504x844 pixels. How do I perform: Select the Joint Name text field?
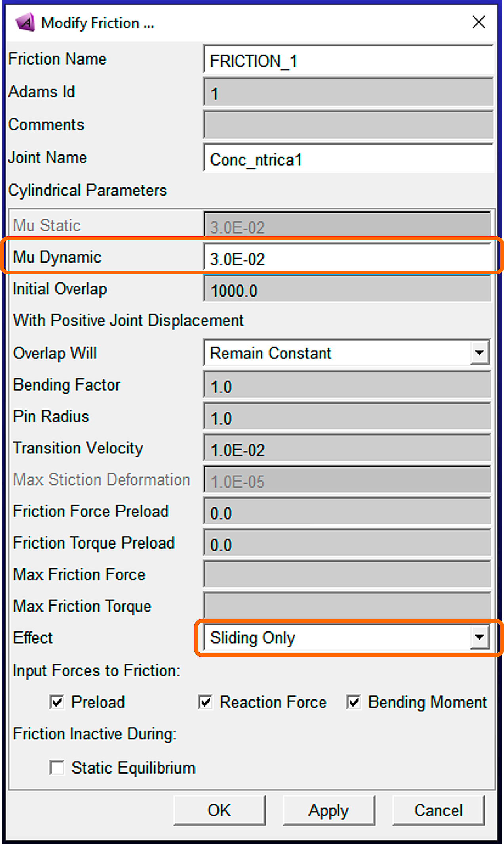point(348,159)
